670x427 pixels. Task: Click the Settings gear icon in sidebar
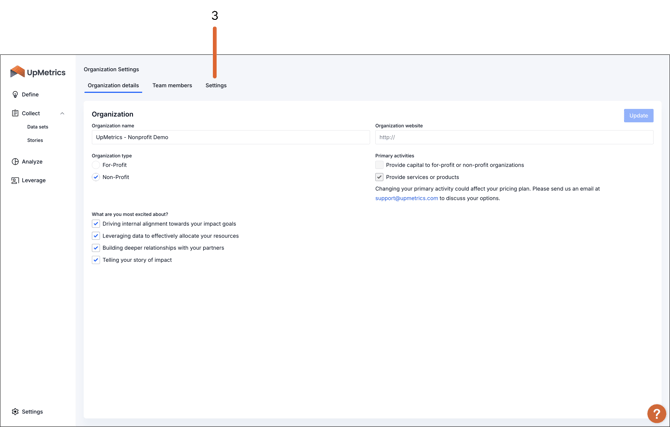(x=15, y=412)
